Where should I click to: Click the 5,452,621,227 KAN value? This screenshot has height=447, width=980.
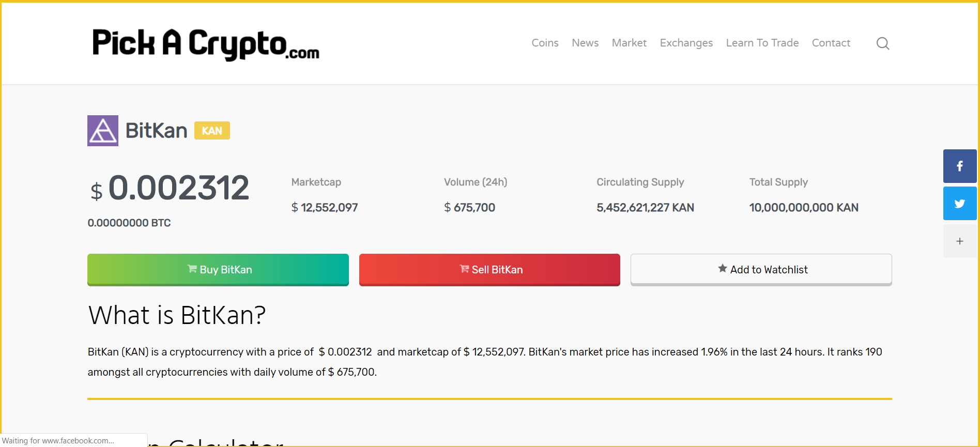pyautogui.click(x=646, y=207)
